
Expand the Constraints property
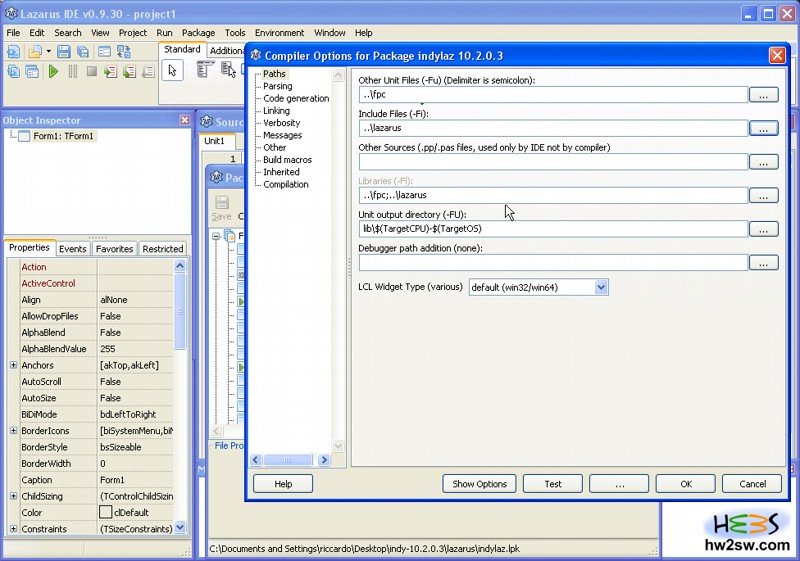point(13,528)
